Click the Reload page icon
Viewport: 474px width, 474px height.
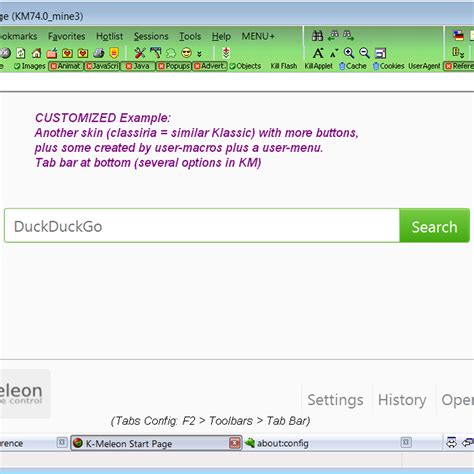[x=21, y=53]
